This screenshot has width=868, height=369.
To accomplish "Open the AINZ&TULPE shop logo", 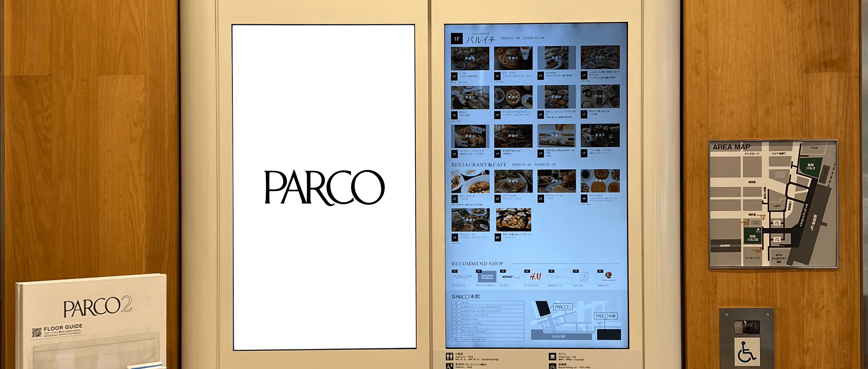I will click(463, 276).
